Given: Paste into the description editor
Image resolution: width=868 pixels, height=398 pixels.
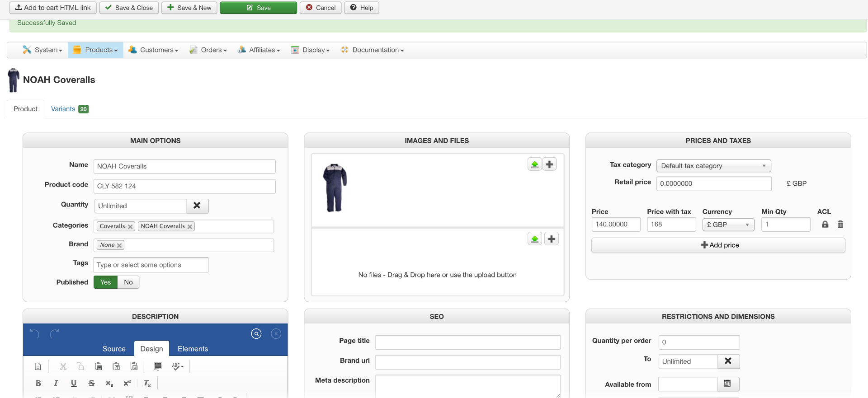Looking at the screenshot, I should click(x=99, y=366).
